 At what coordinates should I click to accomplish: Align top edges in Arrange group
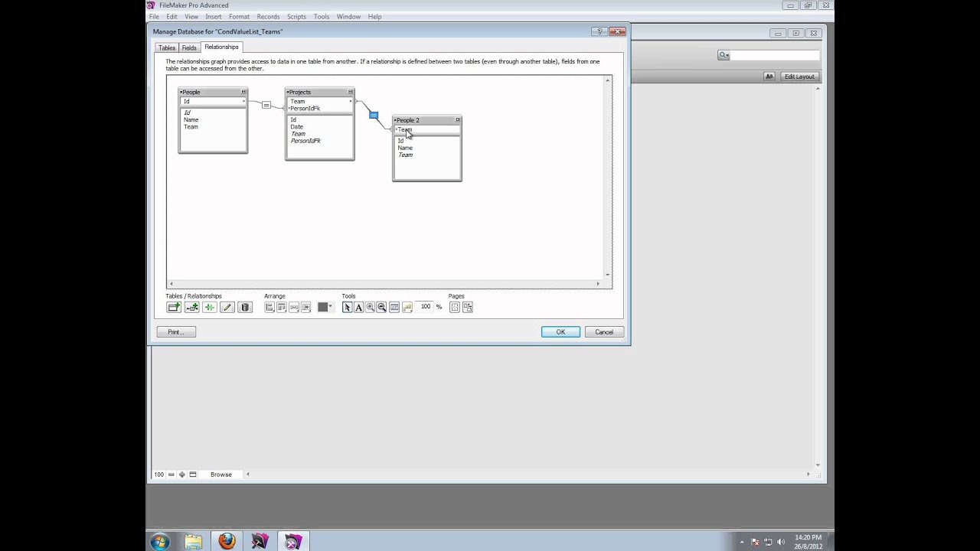click(x=282, y=307)
